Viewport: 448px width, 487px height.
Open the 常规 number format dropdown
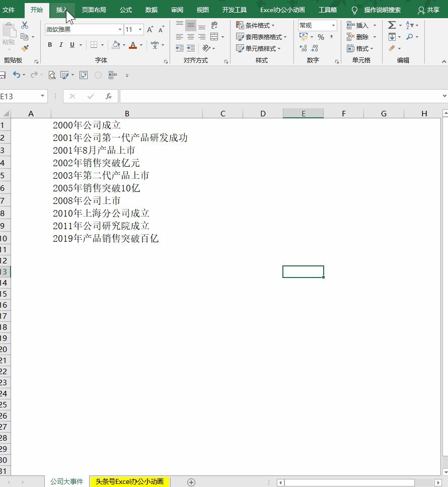pyautogui.click(x=334, y=26)
